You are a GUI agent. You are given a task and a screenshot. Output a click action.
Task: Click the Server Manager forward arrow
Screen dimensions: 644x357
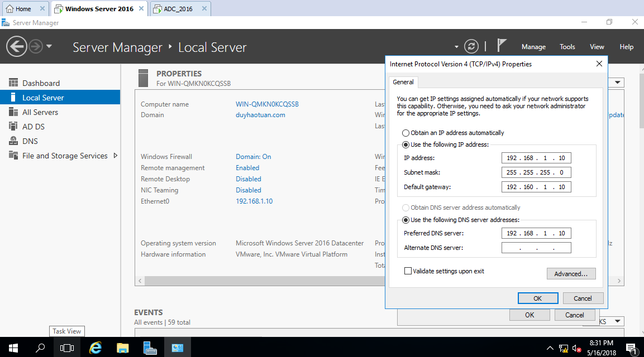point(36,46)
